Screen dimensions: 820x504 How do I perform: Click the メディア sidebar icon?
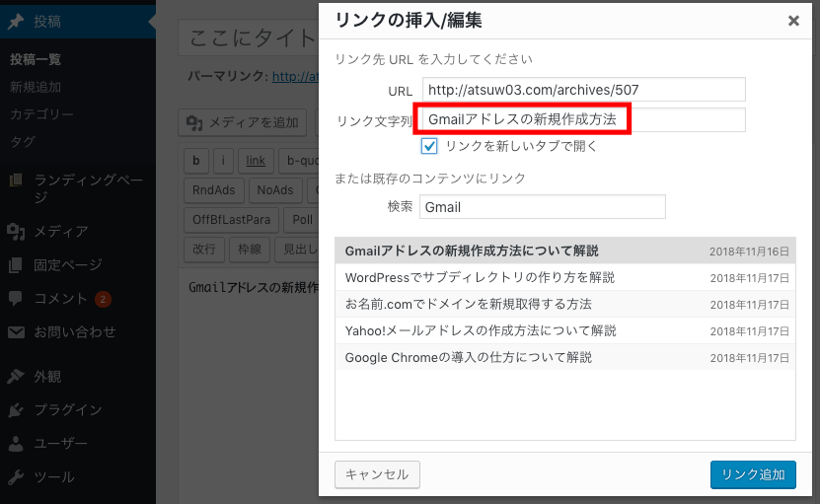[16, 231]
